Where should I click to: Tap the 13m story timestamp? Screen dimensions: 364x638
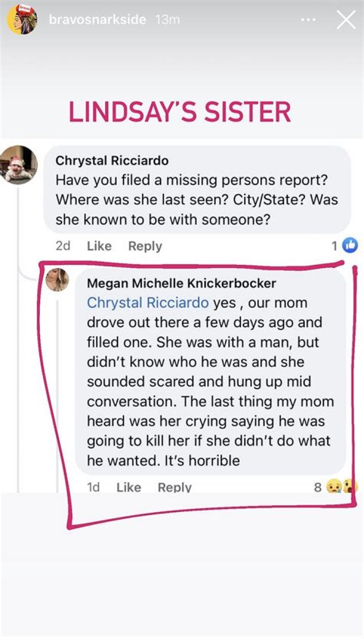pyautogui.click(x=167, y=20)
